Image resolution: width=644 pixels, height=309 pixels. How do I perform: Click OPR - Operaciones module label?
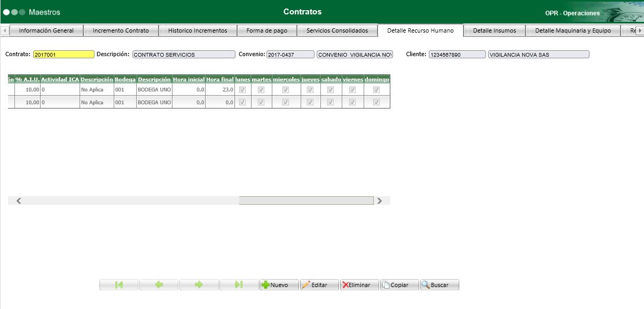[x=572, y=13]
